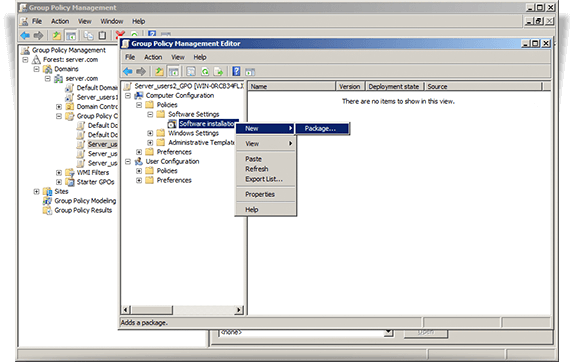Click the User Configuration node icon
Viewport: 574px width, 362px height.
pyautogui.click(x=139, y=161)
